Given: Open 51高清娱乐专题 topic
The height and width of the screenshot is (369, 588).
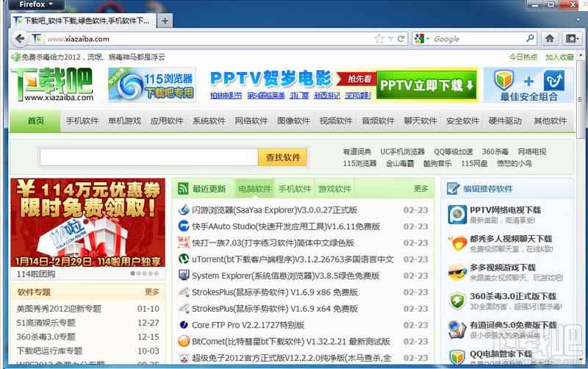Looking at the screenshot, I should [x=46, y=323].
